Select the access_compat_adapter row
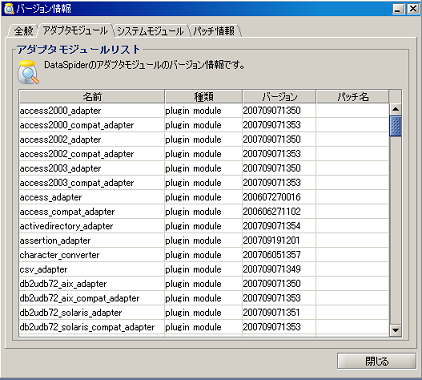This screenshot has height=380, width=422. [204, 212]
